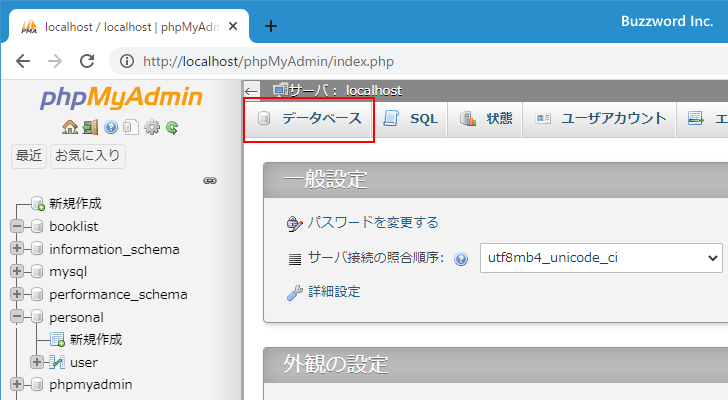Switch to the SQL tab

pyautogui.click(x=411, y=119)
